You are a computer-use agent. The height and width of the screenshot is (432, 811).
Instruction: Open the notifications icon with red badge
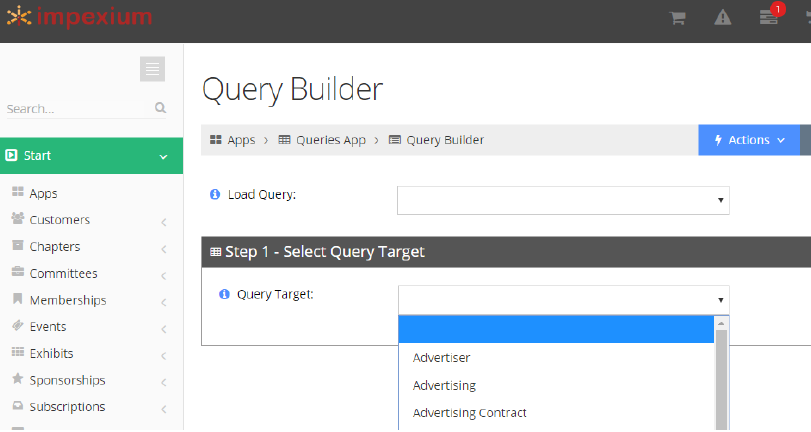click(x=769, y=18)
